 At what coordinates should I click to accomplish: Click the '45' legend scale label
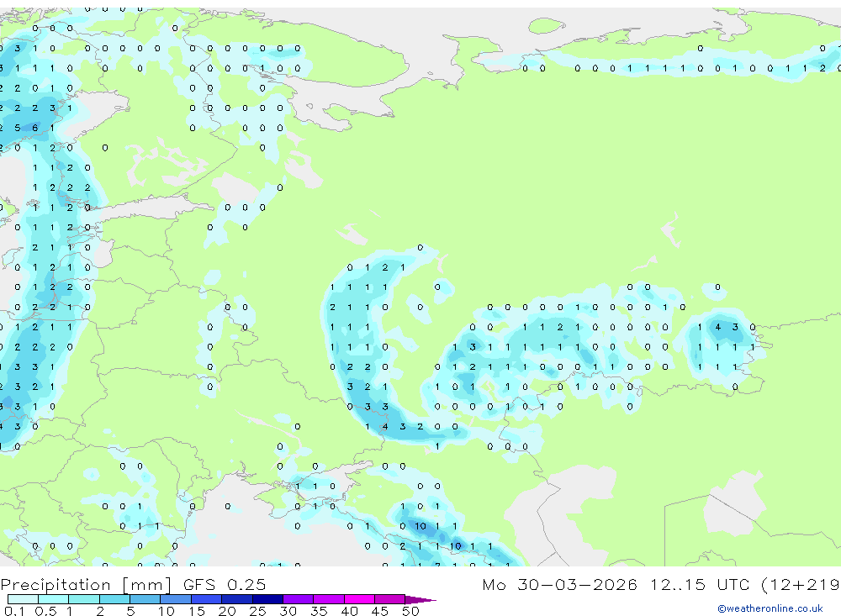(380, 611)
